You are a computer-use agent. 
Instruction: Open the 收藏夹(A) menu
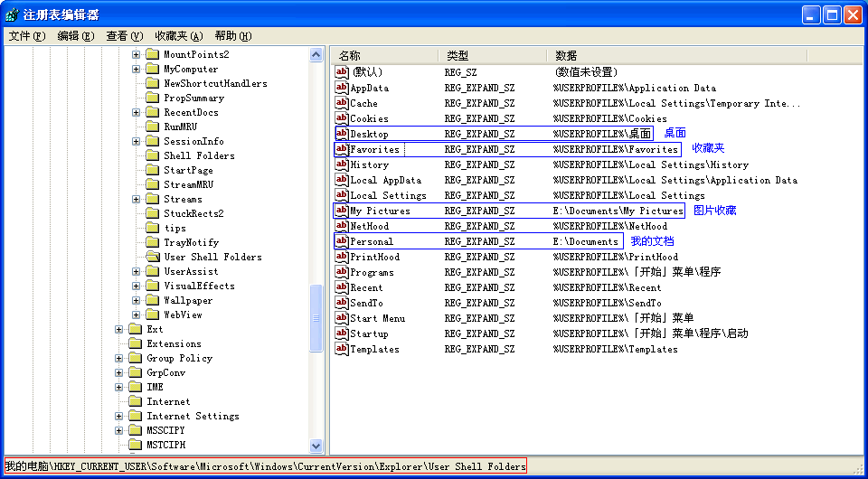(x=179, y=36)
